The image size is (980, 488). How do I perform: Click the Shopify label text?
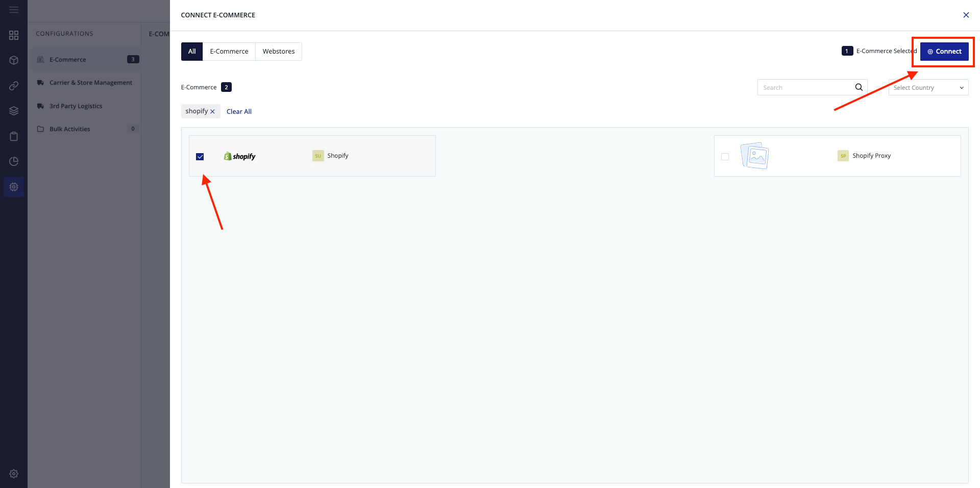[338, 156]
